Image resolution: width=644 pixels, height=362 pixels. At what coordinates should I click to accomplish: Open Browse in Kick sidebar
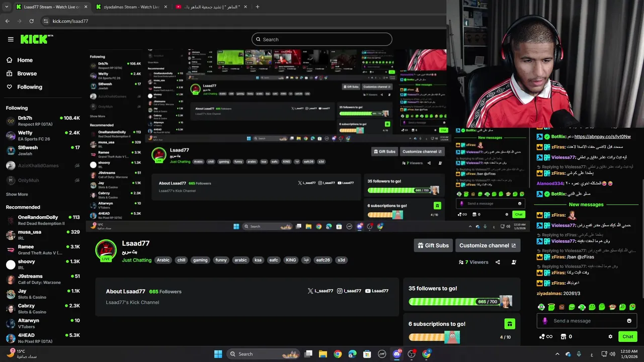pos(27,73)
